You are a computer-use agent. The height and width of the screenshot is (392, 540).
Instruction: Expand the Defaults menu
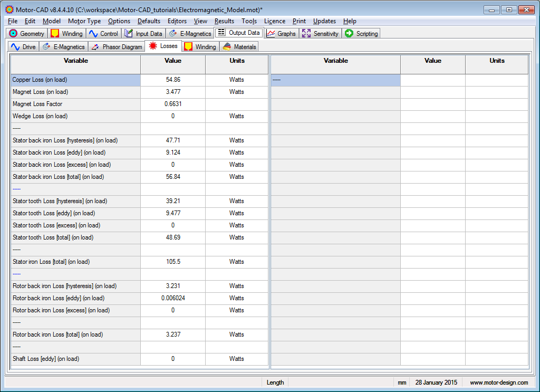point(149,21)
